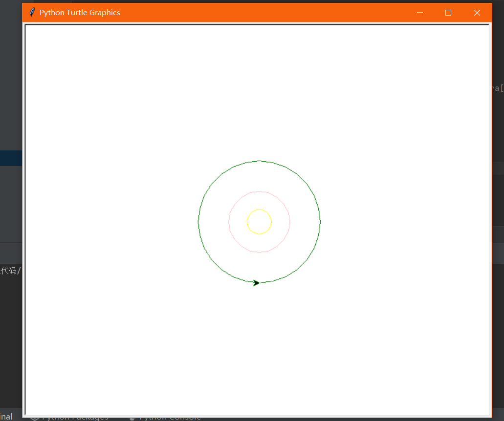Click the "Python Turtle Graphics" title text
The height and width of the screenshot is (421, 504).
point(80,13)
